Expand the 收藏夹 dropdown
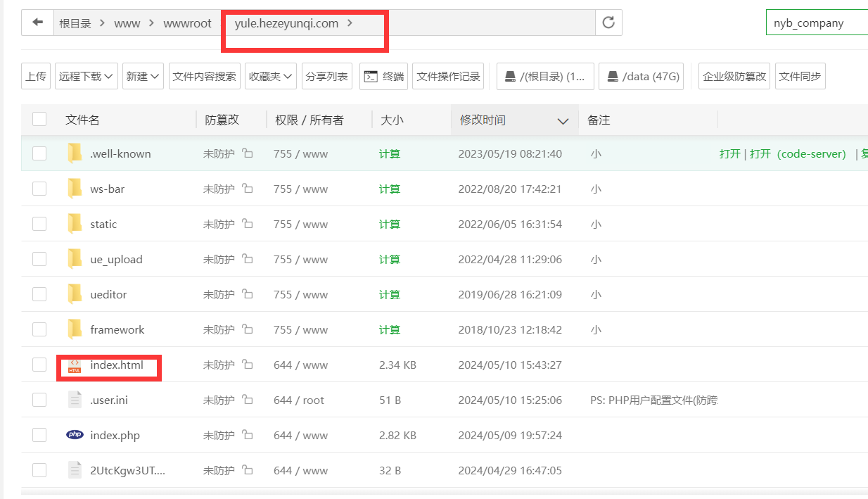The image size is (868, 499). point(270,76)
